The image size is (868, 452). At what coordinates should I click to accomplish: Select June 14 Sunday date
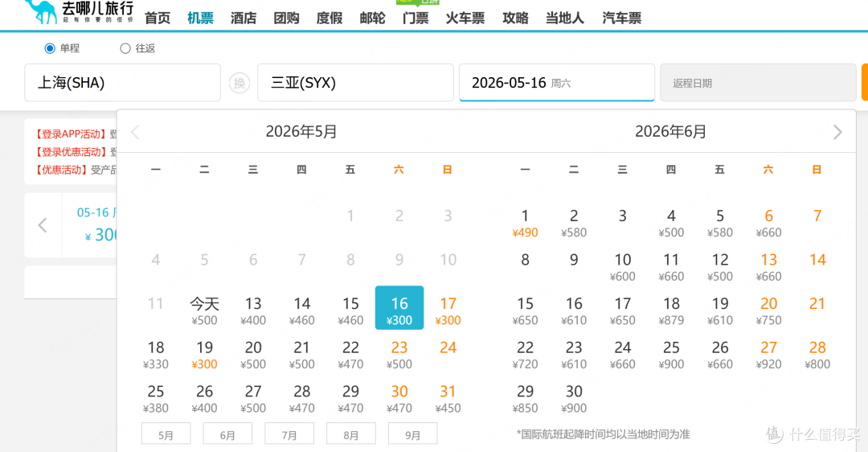pos(817,261)
